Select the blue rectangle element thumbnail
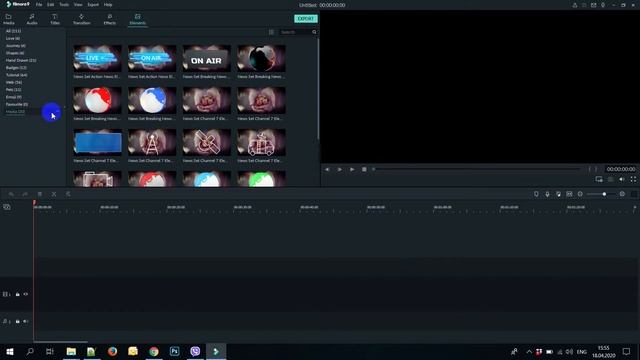The height and width of the screenshot is (360, 640). tap(97, 142)
